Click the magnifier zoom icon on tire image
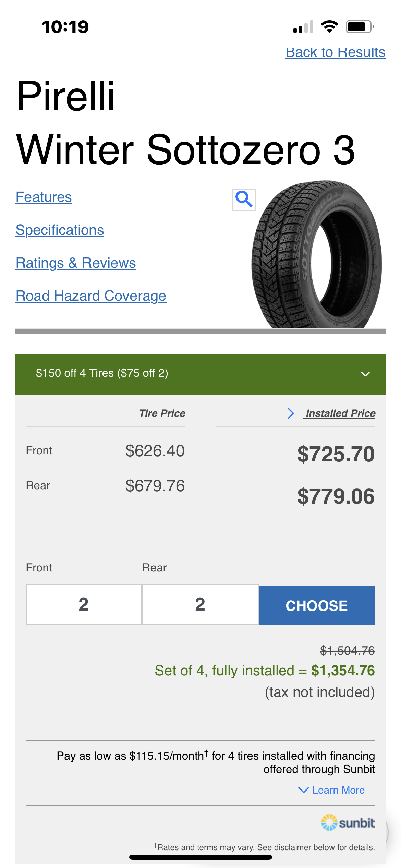The image size is (401, 868). coord(244,200)
